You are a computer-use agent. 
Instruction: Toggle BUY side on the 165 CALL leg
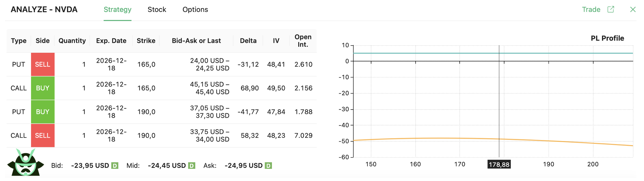pos(43,88)
